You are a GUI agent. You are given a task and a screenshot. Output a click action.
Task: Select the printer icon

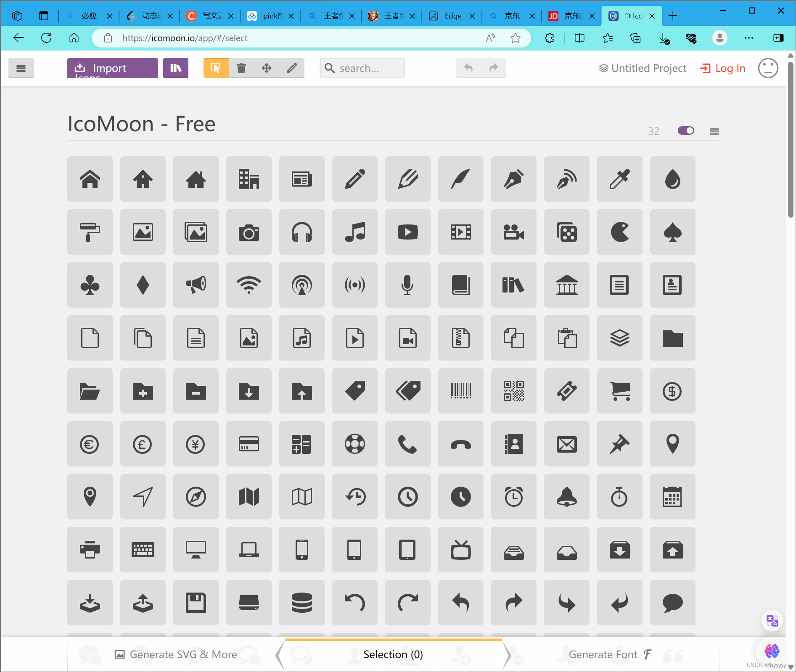pyautogui.click(x=90, y=550)
